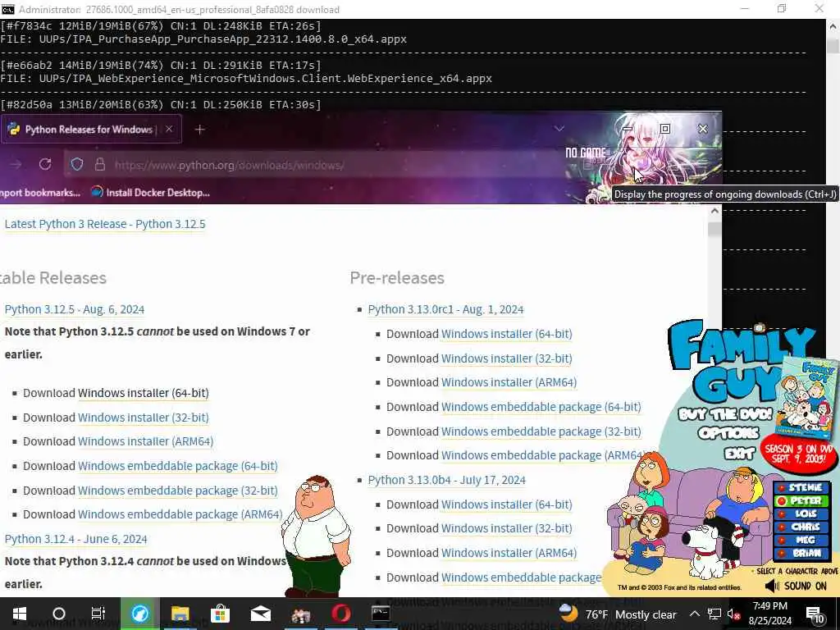
Task: Open the list all tabs chevron
Action: point(559,129)
